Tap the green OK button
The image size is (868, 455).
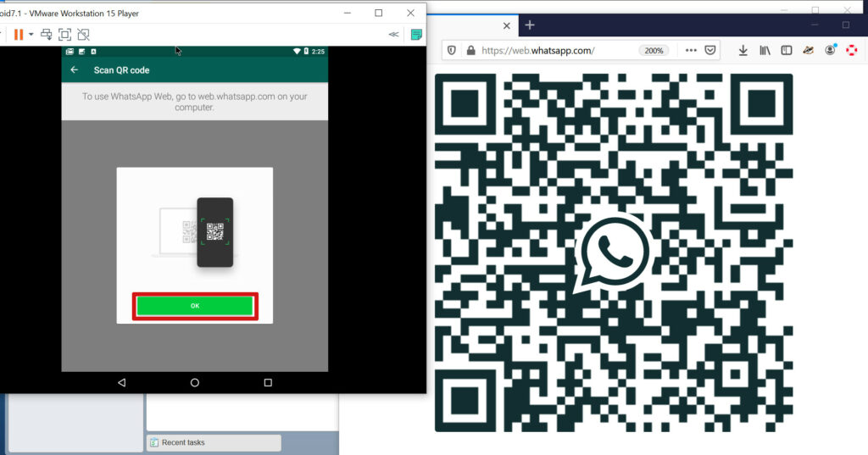195,306
